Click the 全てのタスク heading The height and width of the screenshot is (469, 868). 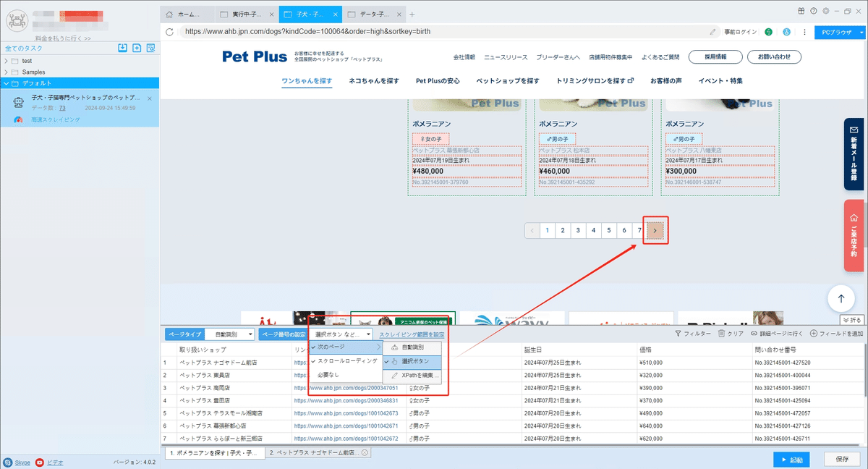click(22, 48)
